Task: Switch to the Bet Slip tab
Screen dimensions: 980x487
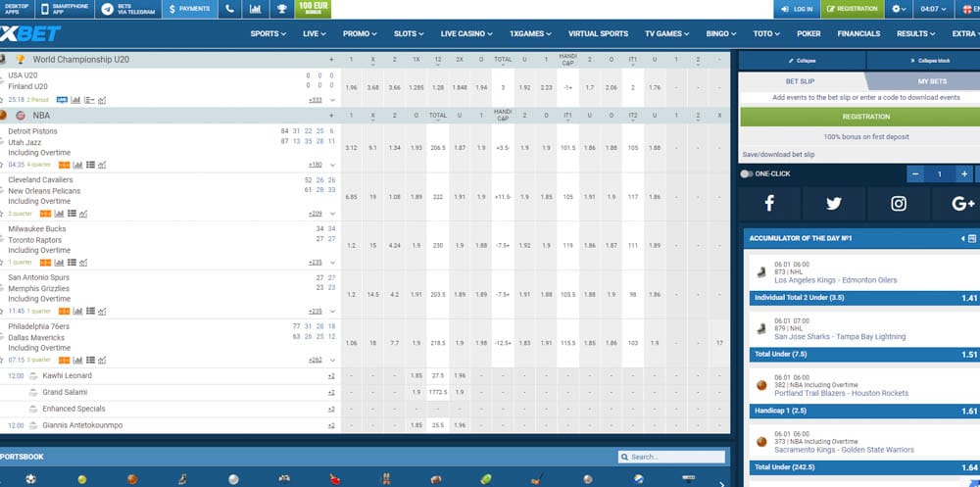Action: [x=800, y=81]
